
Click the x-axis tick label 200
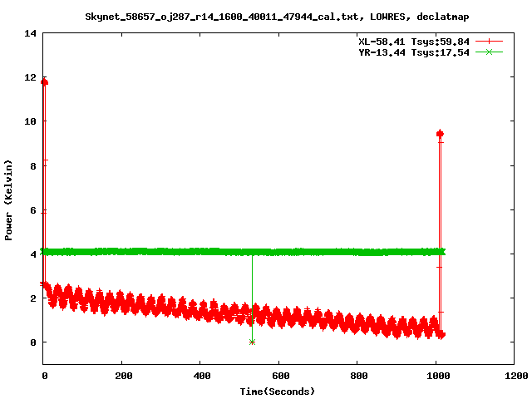tap(124, 376)
